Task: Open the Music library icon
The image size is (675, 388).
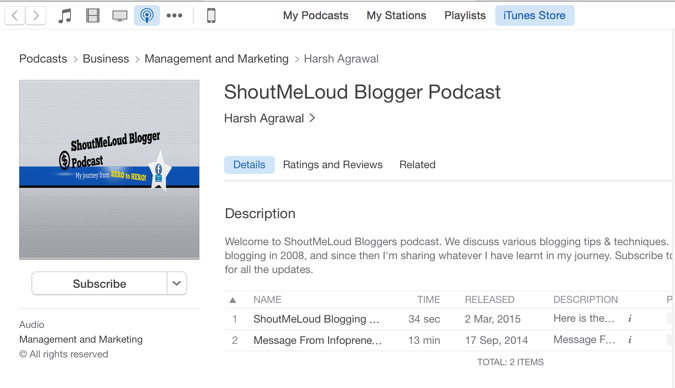Action: 65,16
